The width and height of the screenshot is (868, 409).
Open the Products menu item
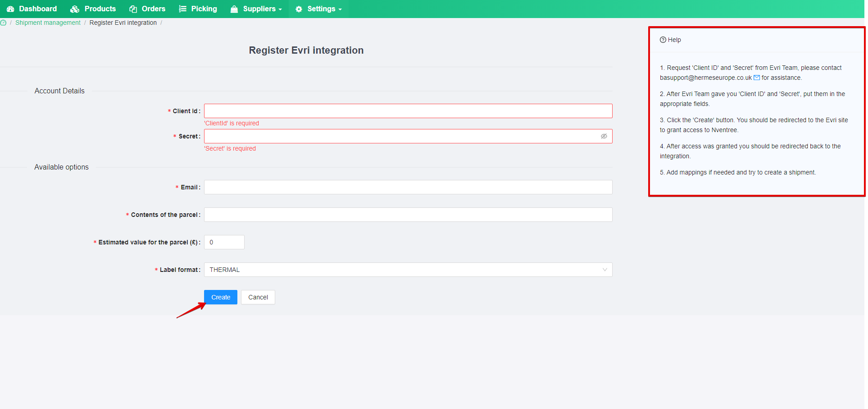point(93,9)
